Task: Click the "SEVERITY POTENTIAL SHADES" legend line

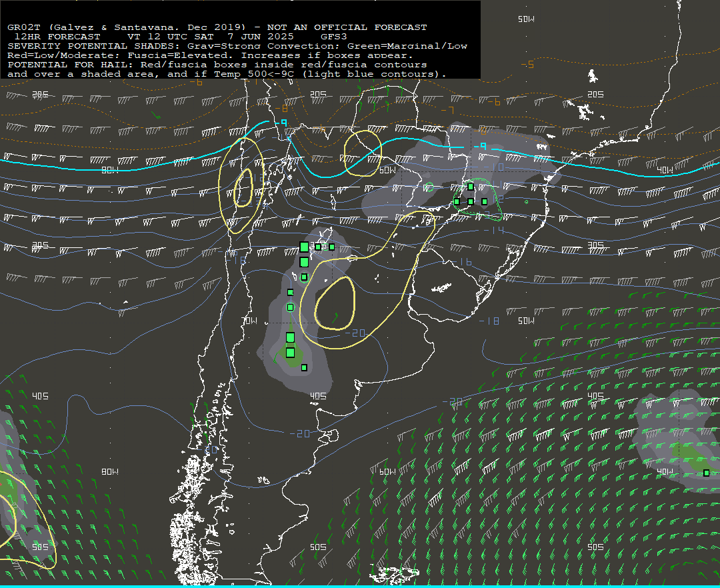Action: 237,46
